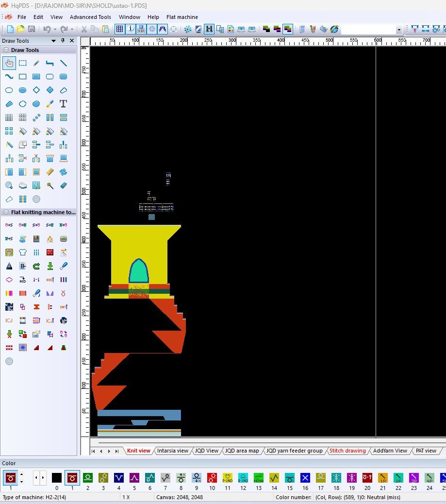Close the Draw Tools panel

click(x=72, y=41)
